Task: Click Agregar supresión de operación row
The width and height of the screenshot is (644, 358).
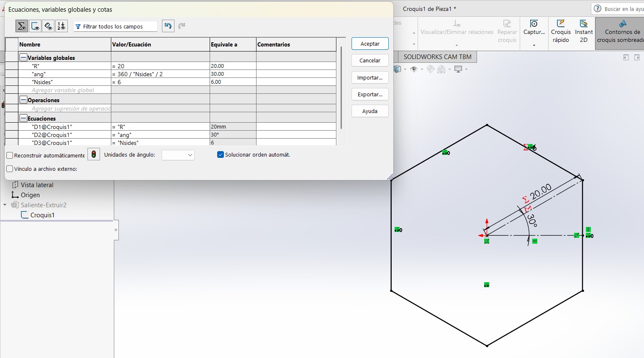Action: (64, 108)
